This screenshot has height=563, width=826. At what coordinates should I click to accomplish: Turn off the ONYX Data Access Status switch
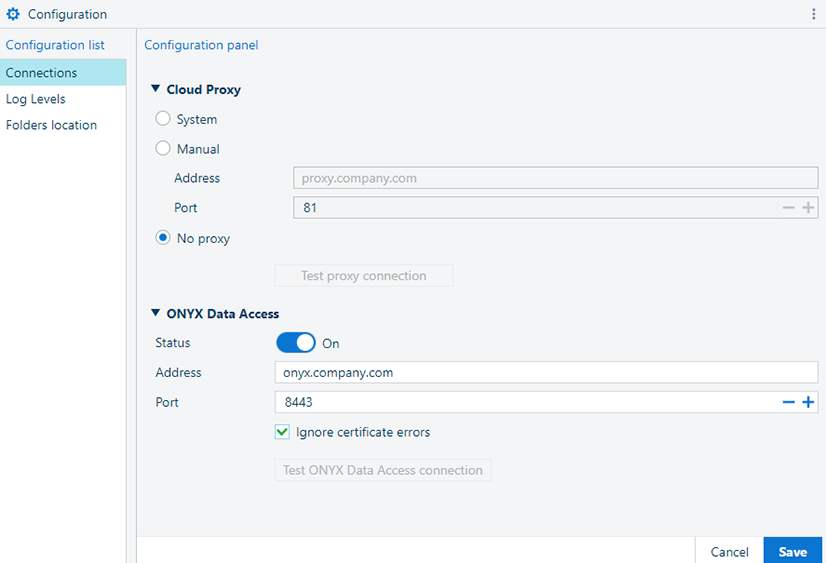295,343
